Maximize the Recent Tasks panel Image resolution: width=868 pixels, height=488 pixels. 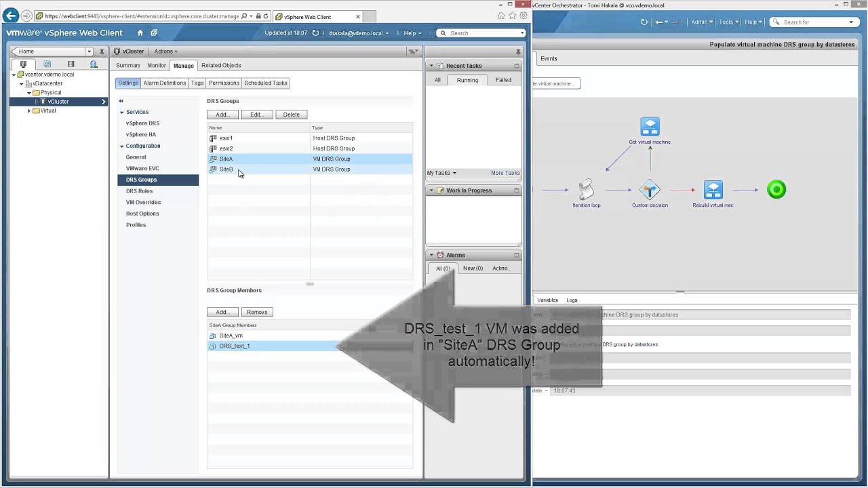pos(516,66)
